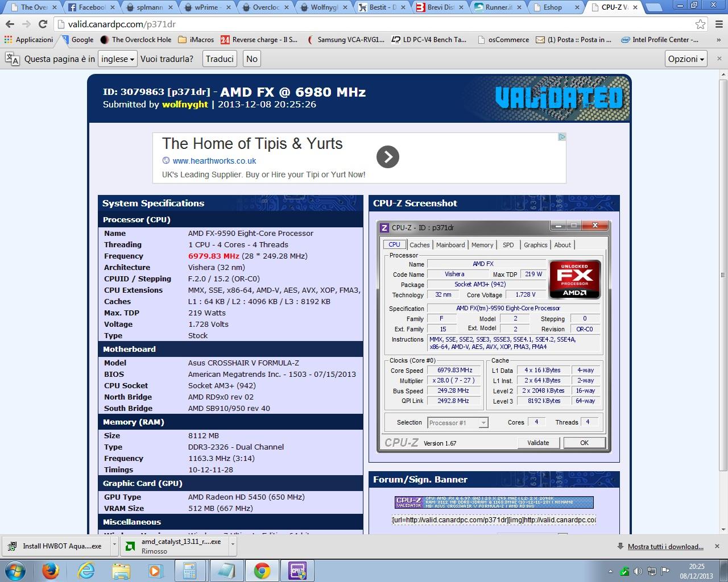Click the CPU-Z validator signature banner
This screenshot has width=728, height=582.
point(494,502)
